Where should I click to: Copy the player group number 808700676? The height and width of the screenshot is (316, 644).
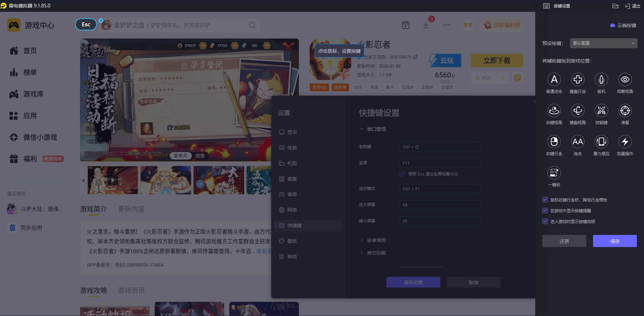coord(416,57)
